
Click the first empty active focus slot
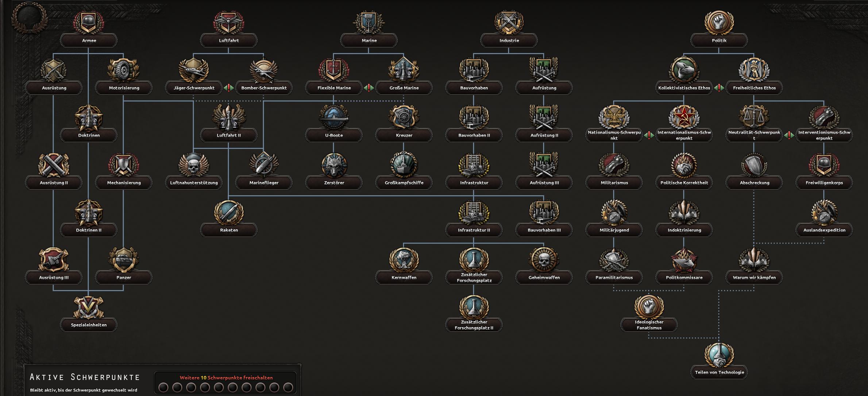[x=163, y=387]
